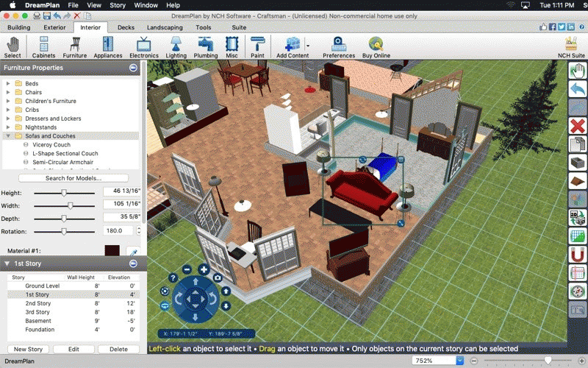The height and width of the screenshot is (368, 588).
Task: Collapse the Furniture Properties panel
Action: [x=133, y=68]
